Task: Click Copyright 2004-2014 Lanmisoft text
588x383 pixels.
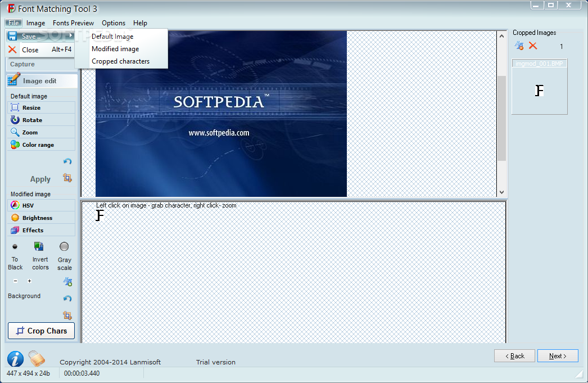Action: [x=110, y=362]
